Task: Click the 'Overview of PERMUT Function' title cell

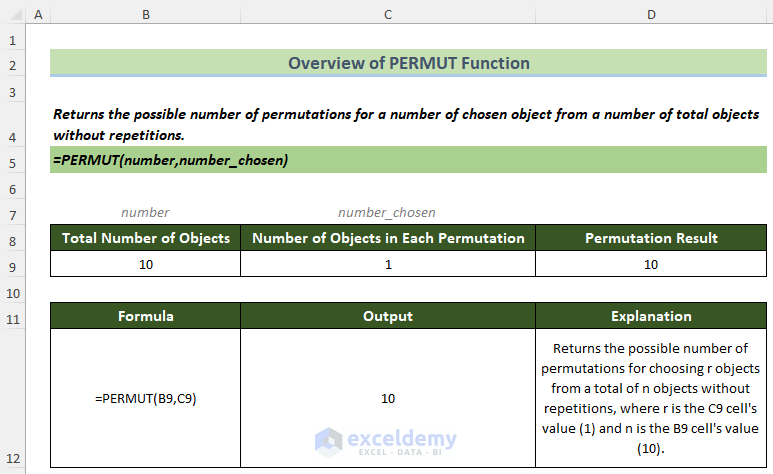Action: 409,63
